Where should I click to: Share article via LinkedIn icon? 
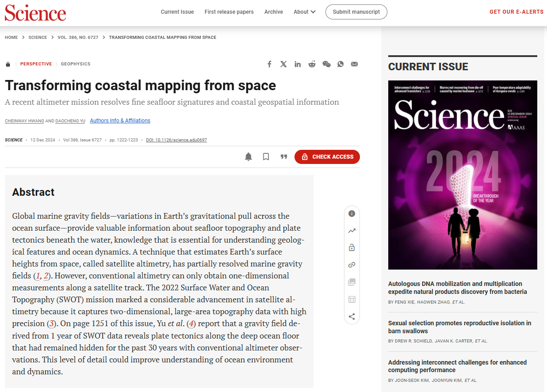(298, 64)
